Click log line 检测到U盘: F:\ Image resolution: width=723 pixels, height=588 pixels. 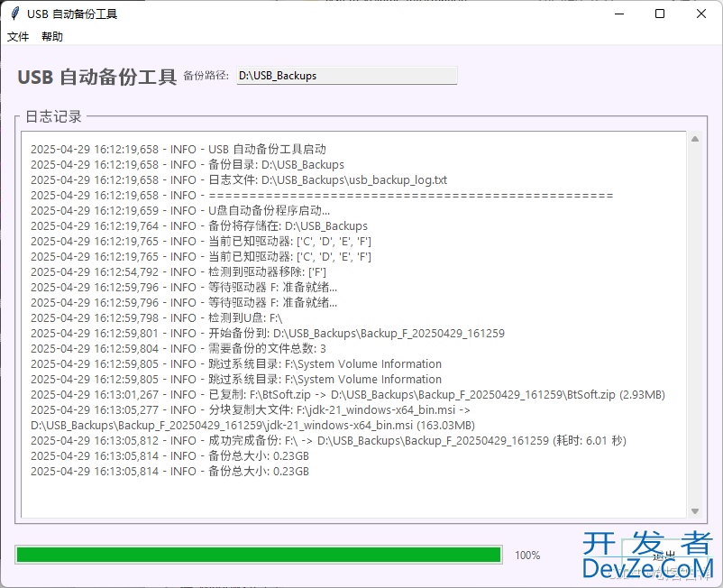click(x=156, y=318)
